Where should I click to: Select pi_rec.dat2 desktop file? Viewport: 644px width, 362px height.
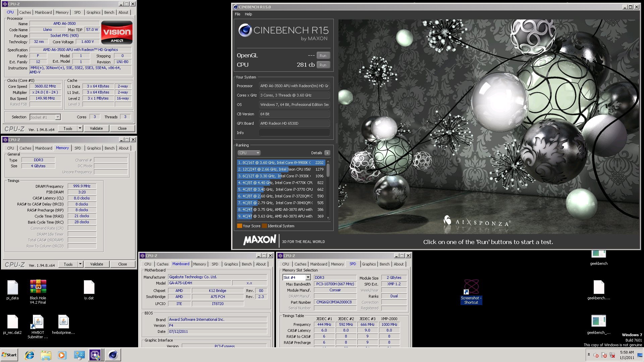(x=12, y=324)
